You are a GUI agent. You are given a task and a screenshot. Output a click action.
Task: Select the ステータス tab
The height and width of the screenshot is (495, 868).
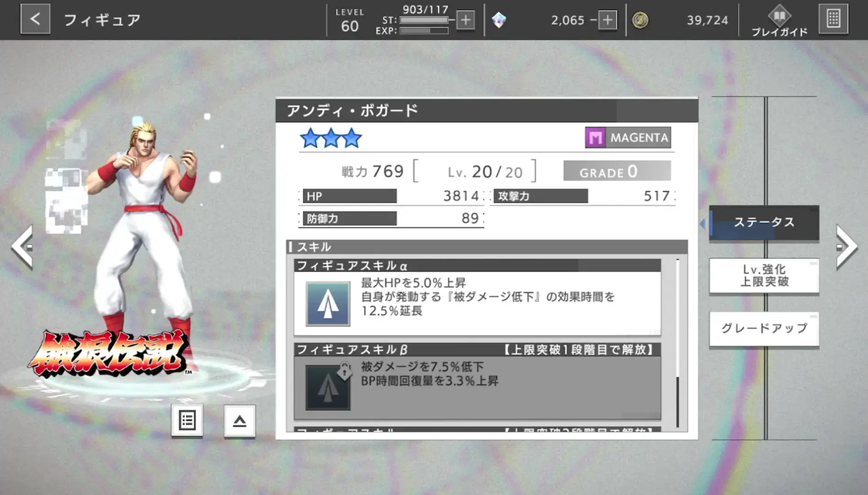(x=764, y=223)
